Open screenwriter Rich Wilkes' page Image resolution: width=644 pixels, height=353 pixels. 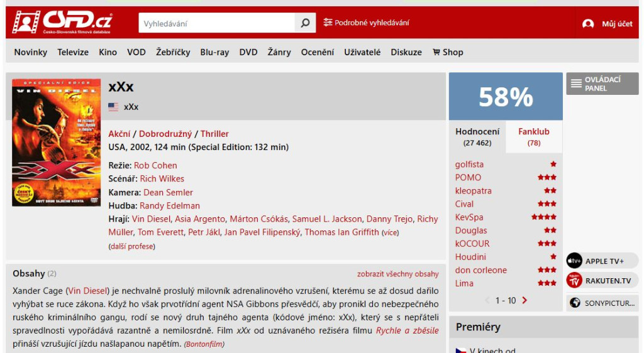pyautogui.click(x=162, y=178)
